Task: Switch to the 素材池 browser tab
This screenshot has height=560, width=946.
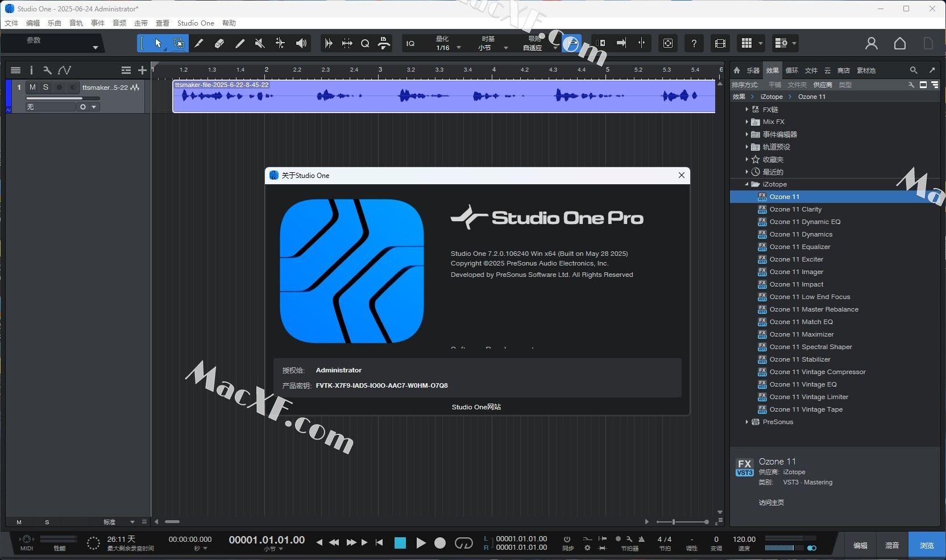Action: (866, 70)
